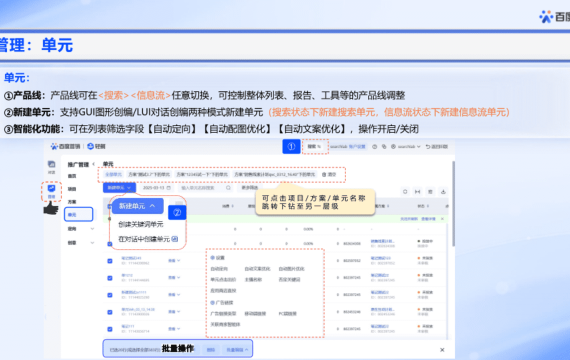This screenshot has width=570, height=360.
Task: Open status dropdown in row 单1212
Action: click(174, 278)
